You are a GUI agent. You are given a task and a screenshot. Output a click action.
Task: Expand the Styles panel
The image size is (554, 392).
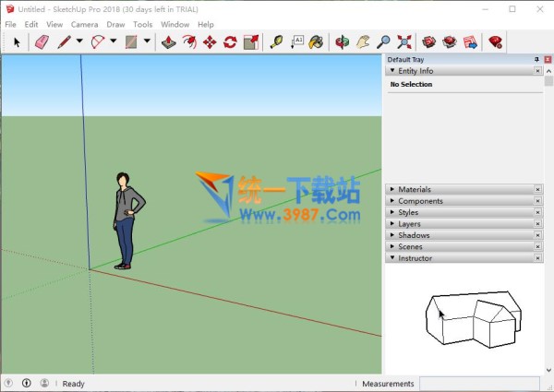(x=392, y=212)
